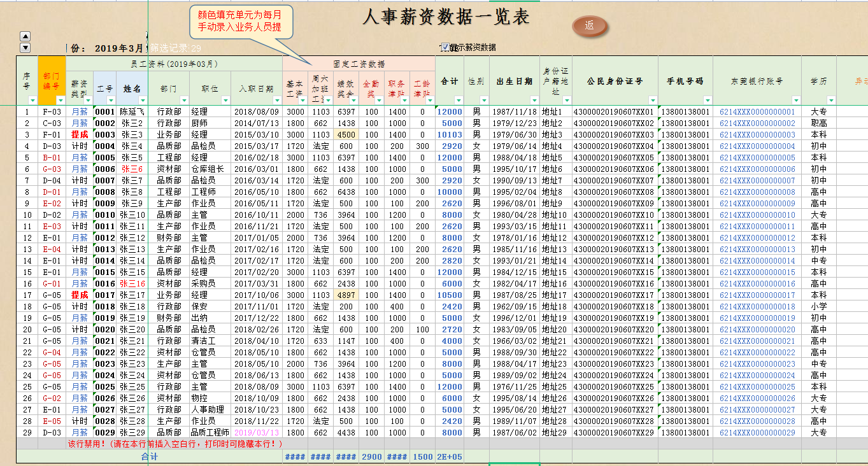Open the filter on the 手机号码 column

tap(706, 100)
